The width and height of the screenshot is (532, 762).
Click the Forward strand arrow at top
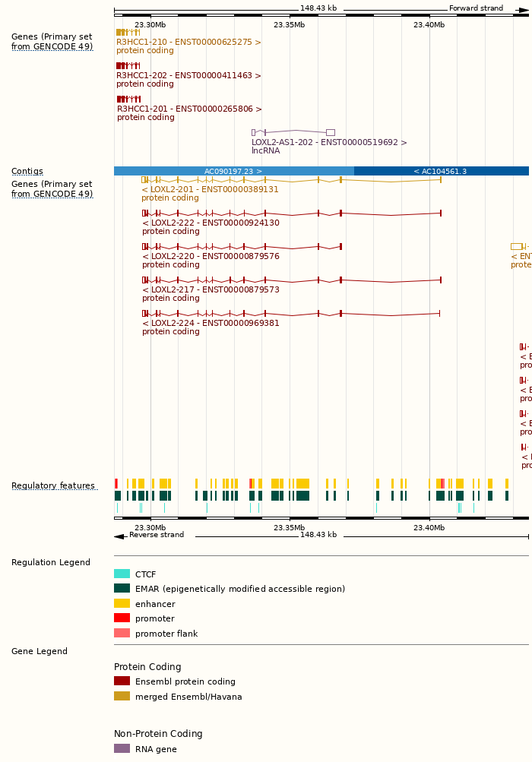523,9
